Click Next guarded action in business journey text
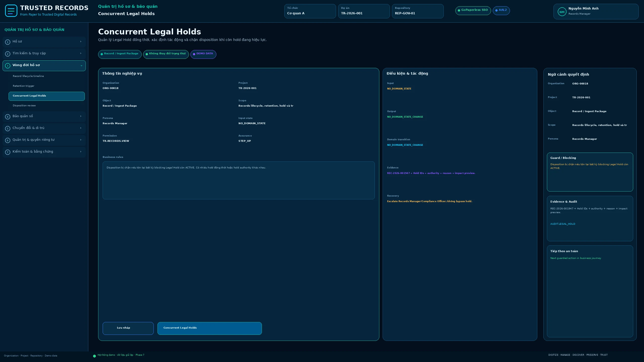Screen dimensions: 644x362 click(576, 258)
